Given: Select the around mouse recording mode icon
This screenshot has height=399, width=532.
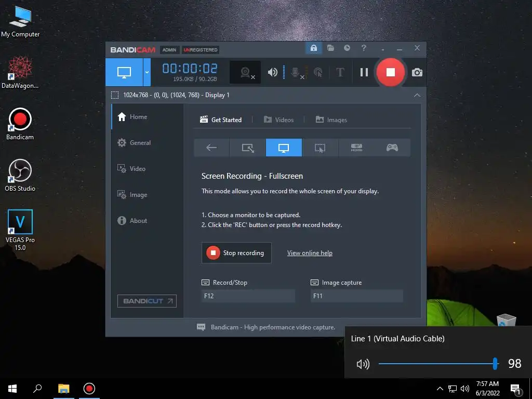Looking at the screenshot, I should tap(320, 148).
